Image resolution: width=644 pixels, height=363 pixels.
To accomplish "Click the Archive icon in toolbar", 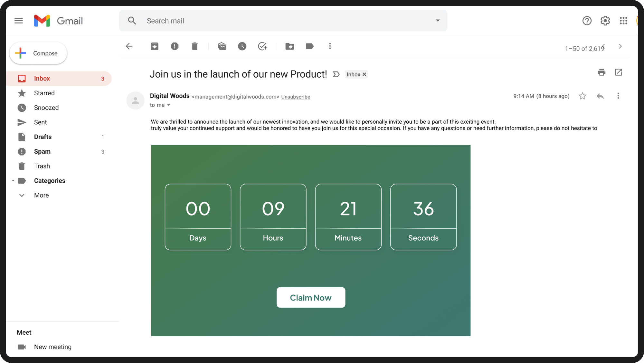I will [154, 46].
